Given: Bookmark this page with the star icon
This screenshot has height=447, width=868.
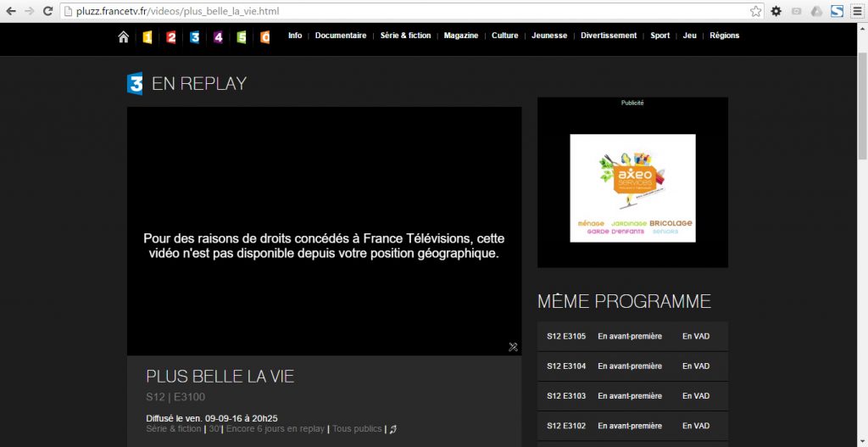Looking at the screenshot, I should pyautogui.click(x=755, y=11).
